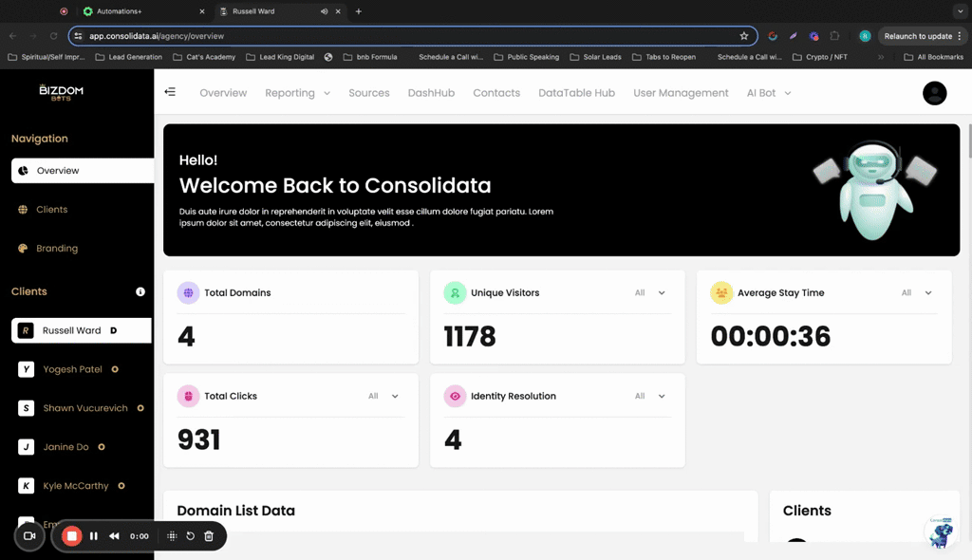Expand the Reporting menu dropdown
The image size is (972, 560).
point(297,93)
